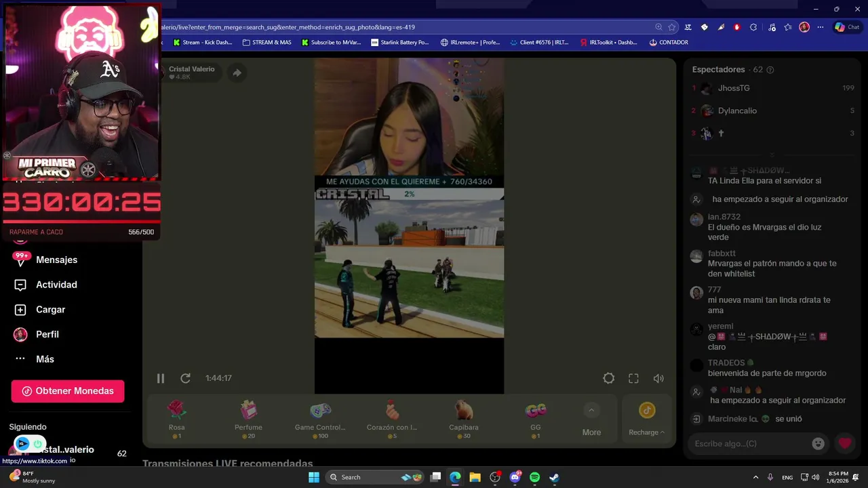The image size is (868, 488).
Task: Open the emoji picker in chat
Action: (818, 443)
